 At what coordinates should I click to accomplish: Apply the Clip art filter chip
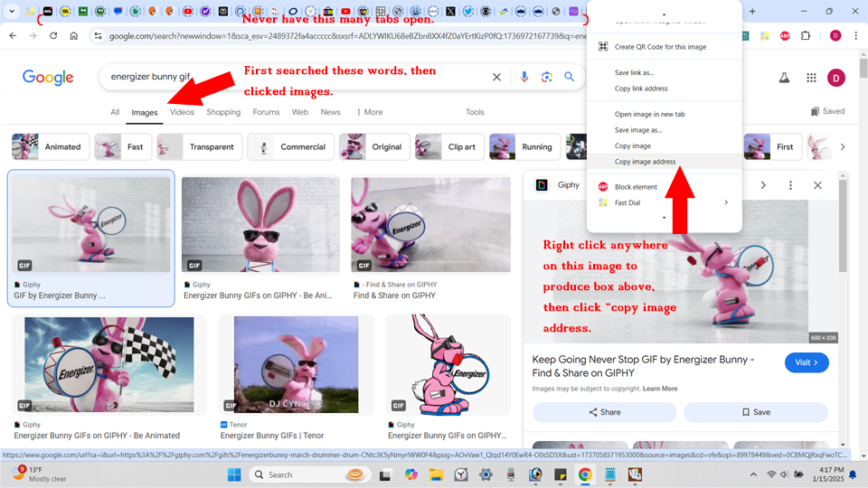click(449, 146)
